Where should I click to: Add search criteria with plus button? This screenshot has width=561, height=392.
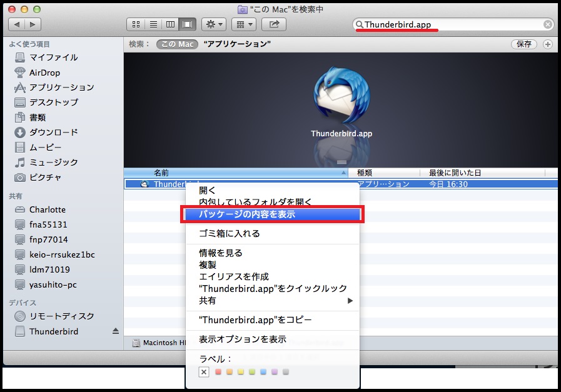click(548, 44)
